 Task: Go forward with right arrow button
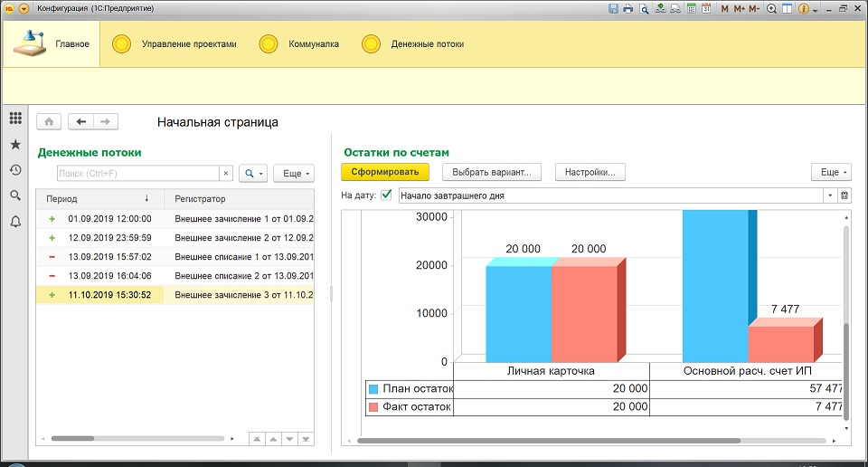click(x=106, y=121)
